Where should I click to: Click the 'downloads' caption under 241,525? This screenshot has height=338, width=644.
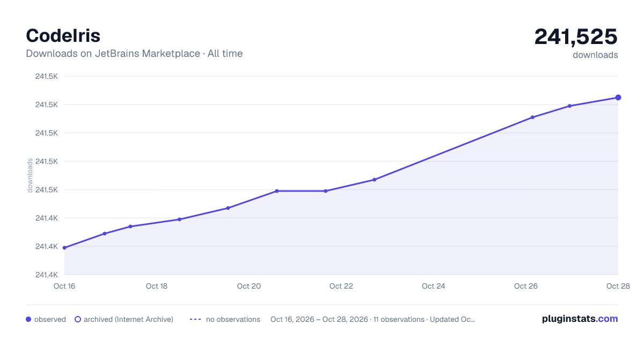[595, 55]
